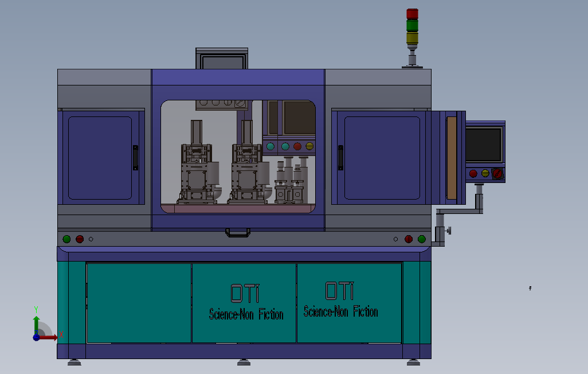Select the right green push button on front panel
This screenshot has height=374, width=588.
click(421, 239)
